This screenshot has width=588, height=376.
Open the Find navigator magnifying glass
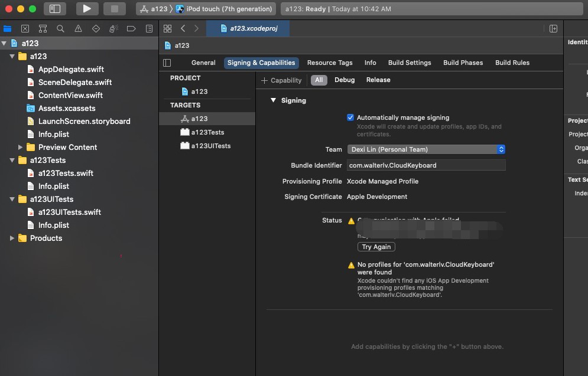60,28
